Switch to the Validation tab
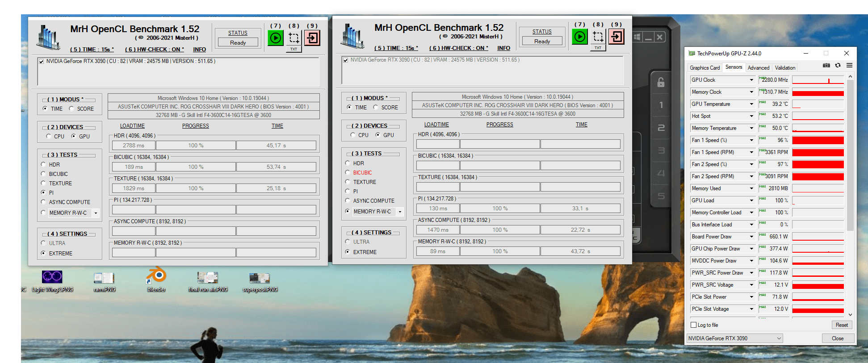Screen dimensions: 868x363 point(785,68)
